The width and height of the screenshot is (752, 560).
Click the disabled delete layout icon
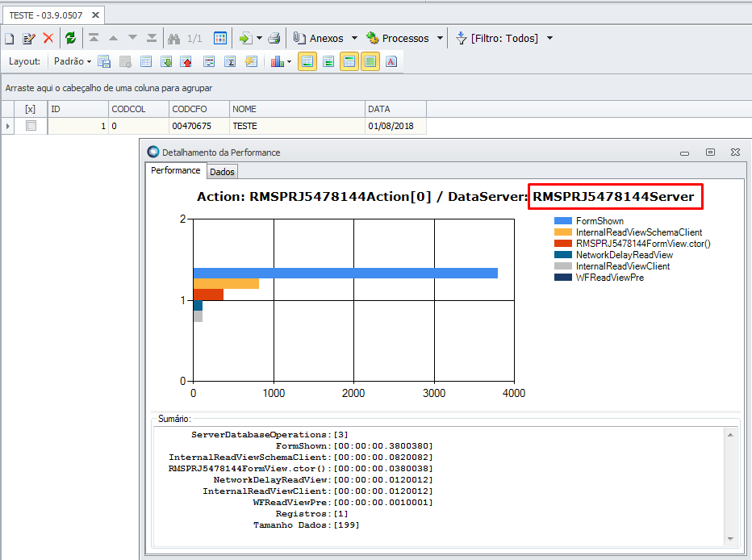125,61
